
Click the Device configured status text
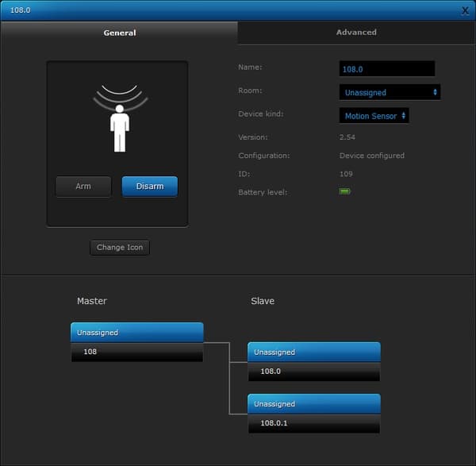[x=372, y=156]
